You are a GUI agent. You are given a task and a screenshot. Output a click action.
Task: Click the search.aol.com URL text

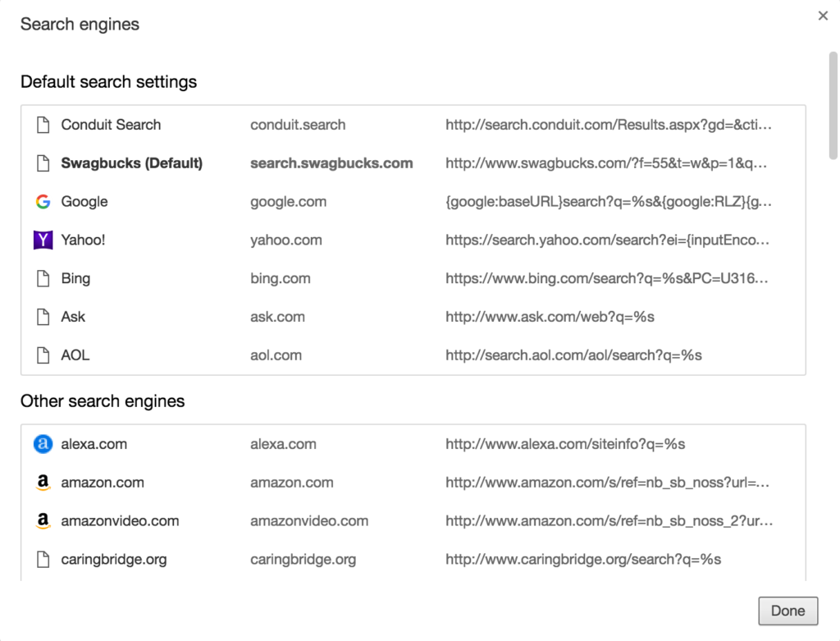573,355
